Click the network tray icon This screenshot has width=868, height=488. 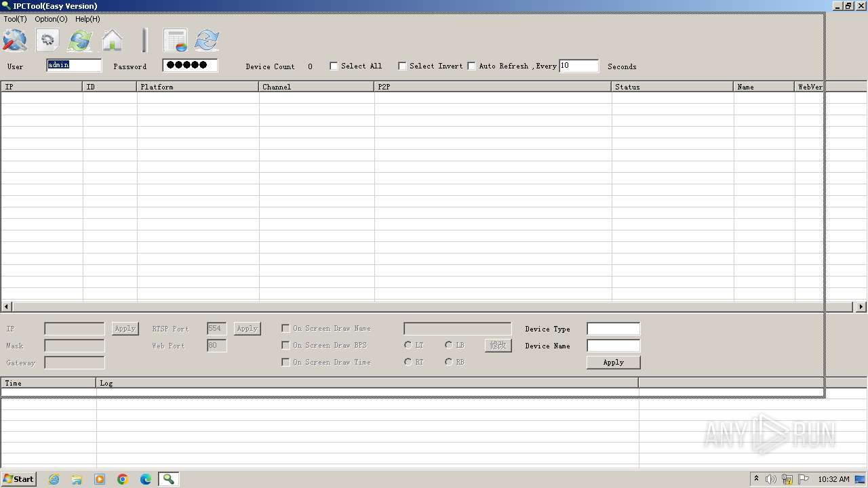point(787,479)
